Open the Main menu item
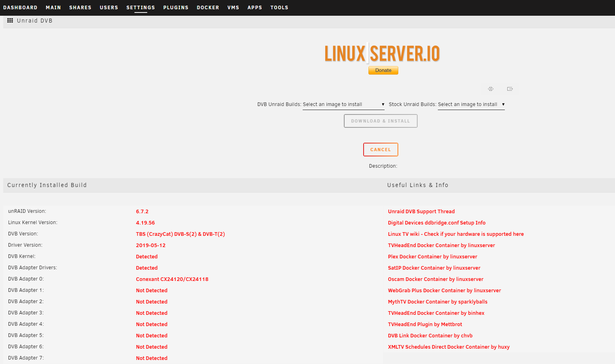615x364 pixels. tap(53, 8)
